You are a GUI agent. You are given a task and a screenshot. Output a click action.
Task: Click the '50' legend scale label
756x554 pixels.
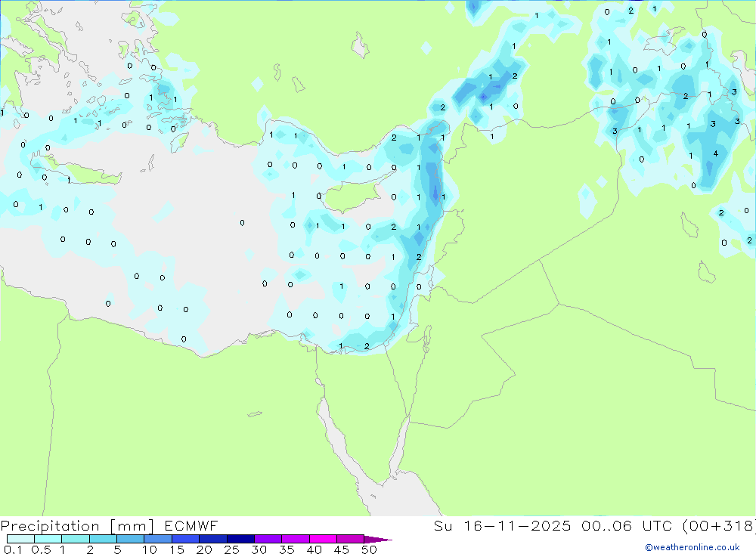(370, 549)
